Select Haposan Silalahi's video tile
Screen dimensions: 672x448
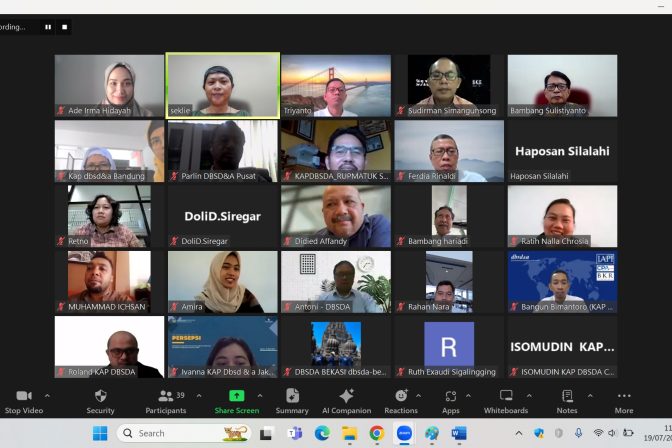(562, 151)
